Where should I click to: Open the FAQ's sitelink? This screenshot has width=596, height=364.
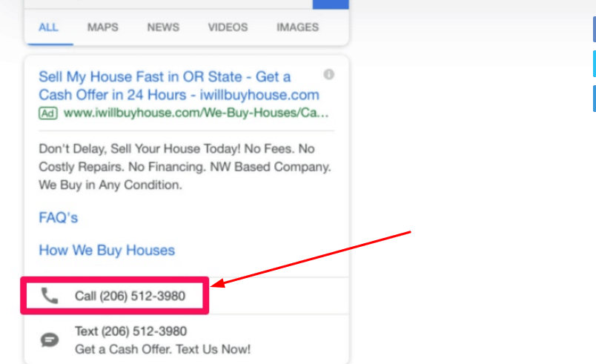tap(58, 218)
